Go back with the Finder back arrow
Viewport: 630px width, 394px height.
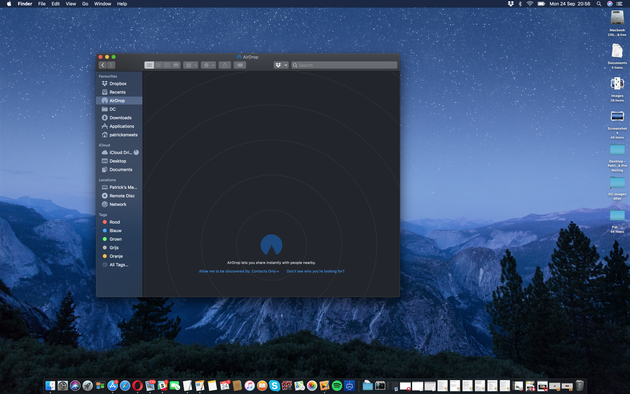102,65
